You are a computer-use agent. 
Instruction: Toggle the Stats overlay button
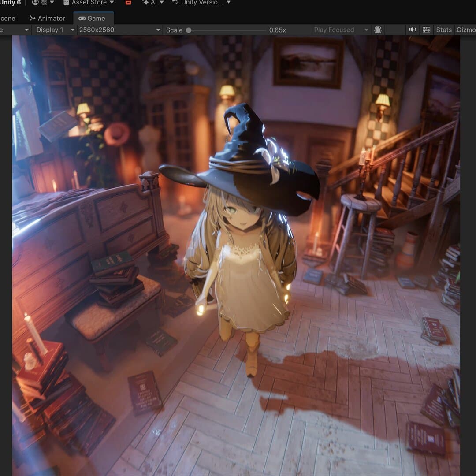pos(443,30)
